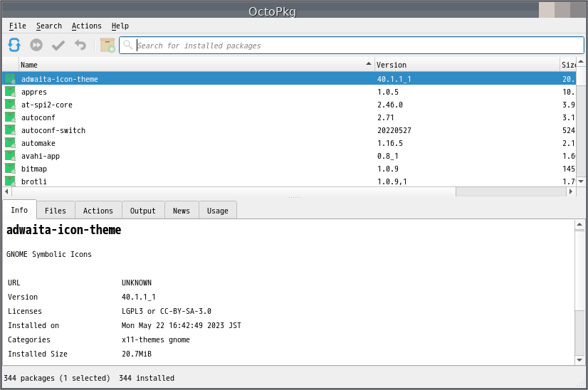Click the undo/cancel arrow toolbar icon
The height and width of the screenshot is (390, 588).
[80, 45]
